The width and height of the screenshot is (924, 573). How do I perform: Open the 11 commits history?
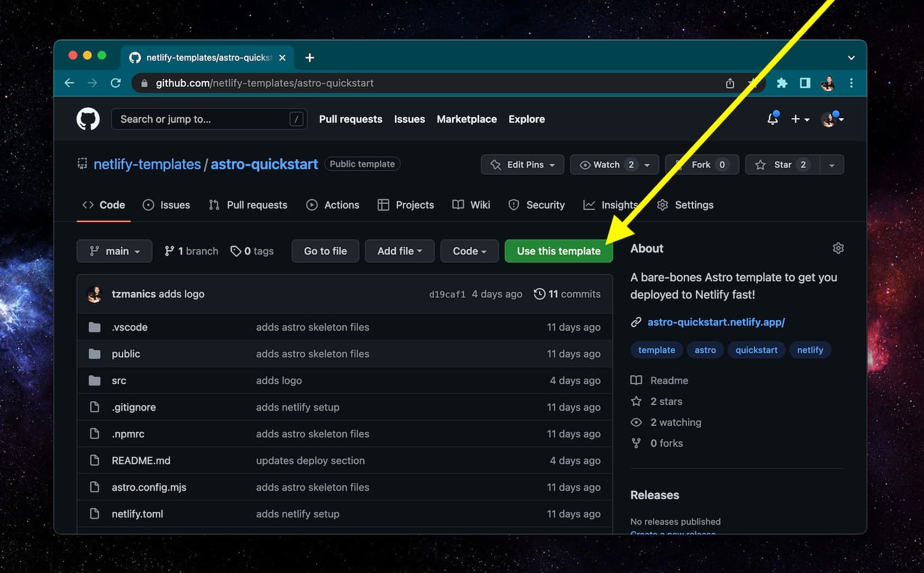[x=567, y=294]
